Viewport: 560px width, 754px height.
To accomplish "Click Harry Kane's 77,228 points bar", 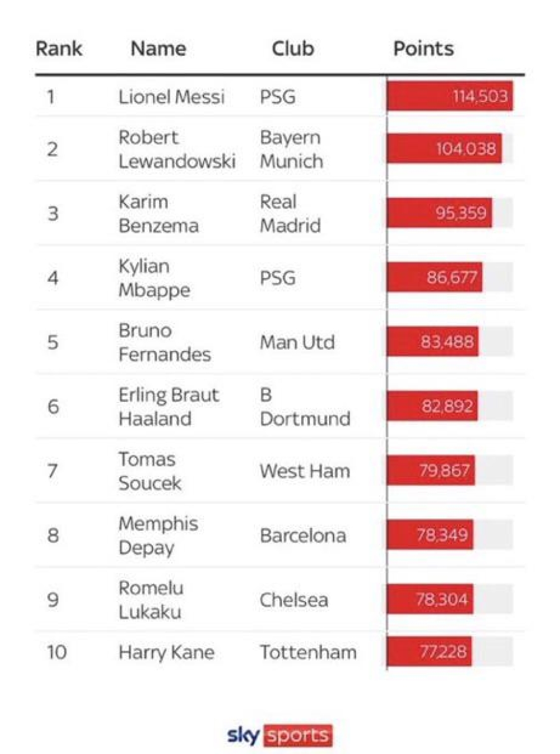I will coord(429,653).
